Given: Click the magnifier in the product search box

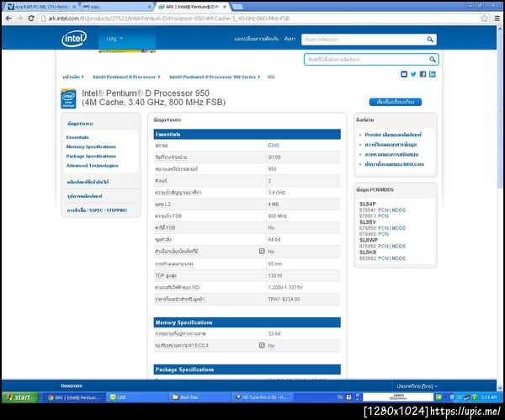Looking at the screenshot, I should 433,59.
